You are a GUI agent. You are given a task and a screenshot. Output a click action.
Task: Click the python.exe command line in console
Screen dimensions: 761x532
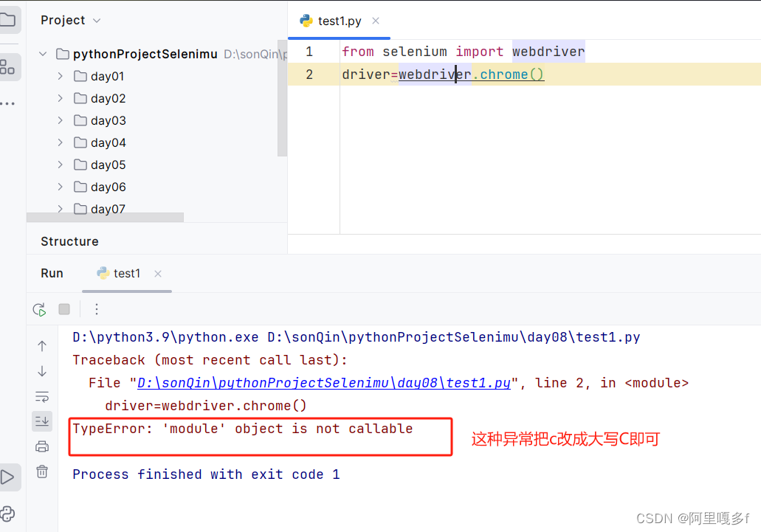tap(357, 337)
